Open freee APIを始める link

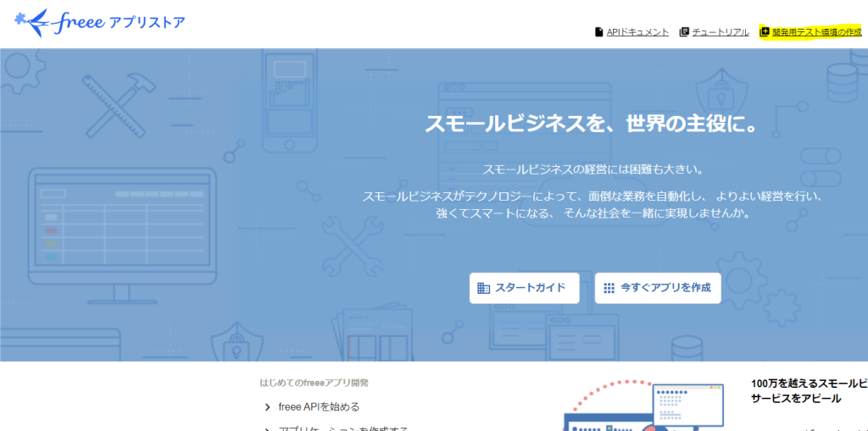[x=319, y=407]
